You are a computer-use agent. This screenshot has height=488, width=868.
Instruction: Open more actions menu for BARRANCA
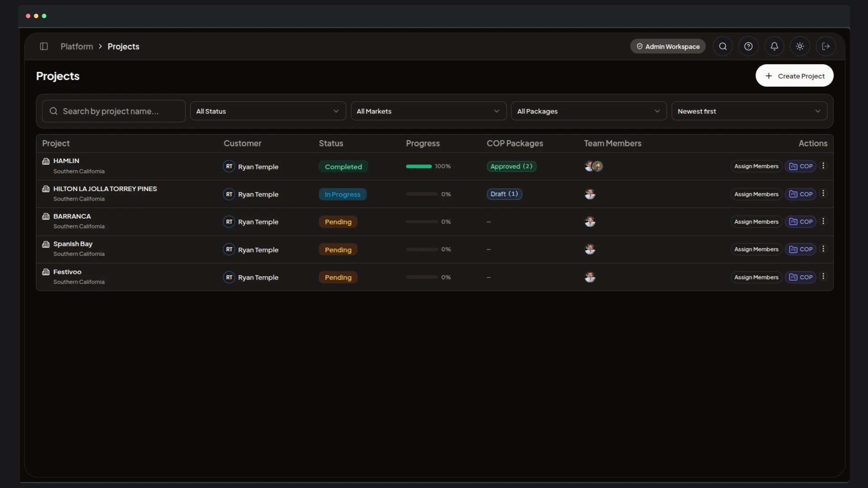pos(823,221)
